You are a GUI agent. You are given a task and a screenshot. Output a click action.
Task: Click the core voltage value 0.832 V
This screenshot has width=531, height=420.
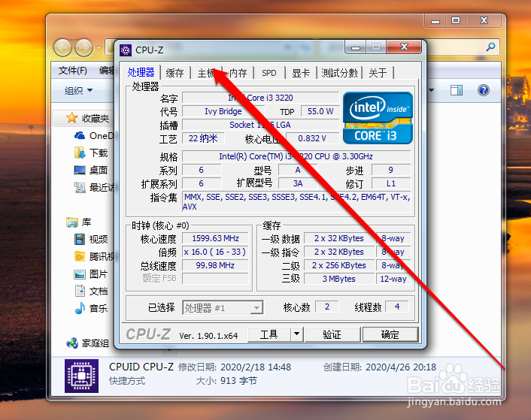(x=312, y=138)
